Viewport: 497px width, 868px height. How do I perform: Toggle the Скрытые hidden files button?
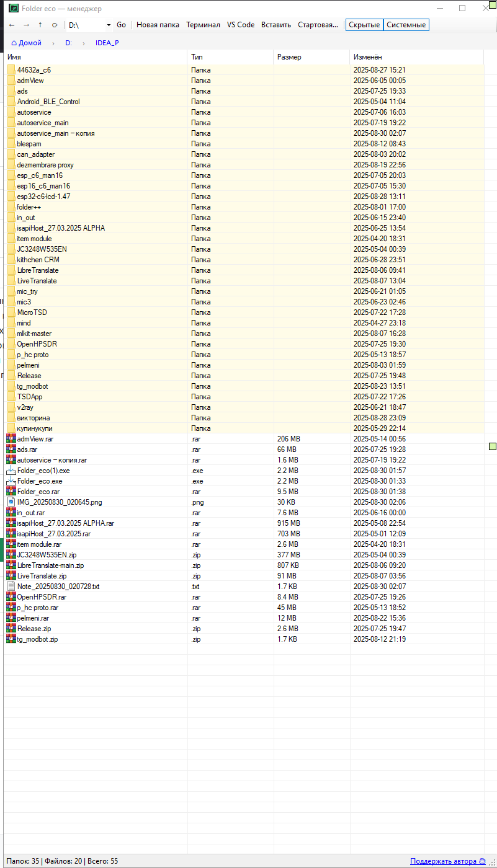click(x=364, y=25)
